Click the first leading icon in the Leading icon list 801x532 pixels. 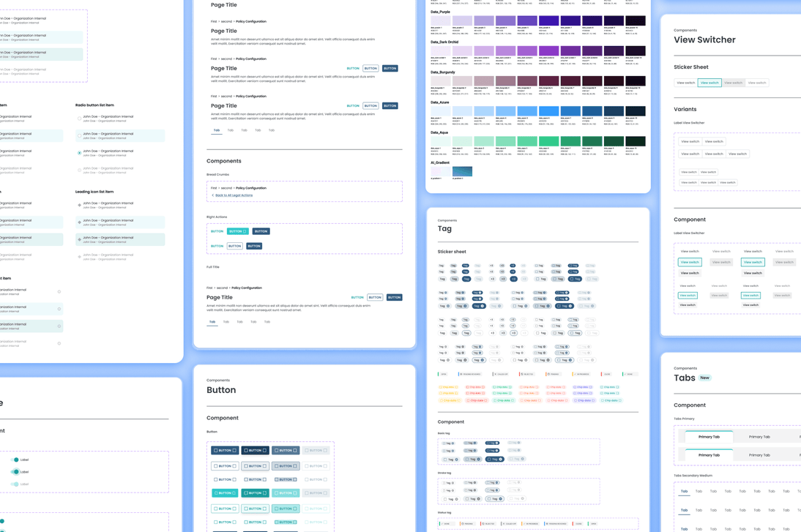click(x=79, y=205)
